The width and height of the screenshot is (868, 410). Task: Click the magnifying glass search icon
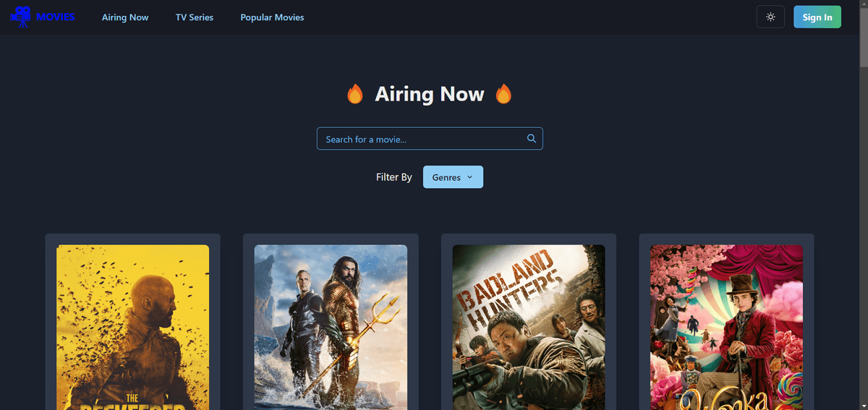(x=532, y=139)
